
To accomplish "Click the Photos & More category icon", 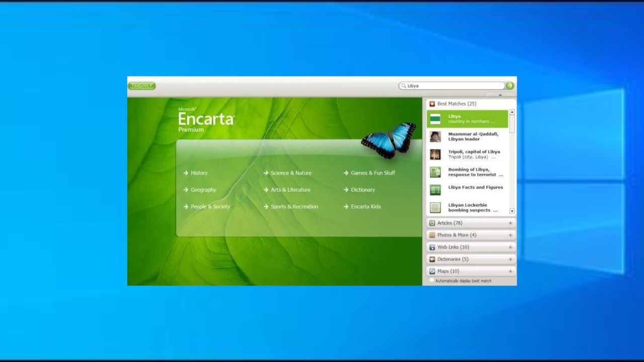I will point(432,235).
